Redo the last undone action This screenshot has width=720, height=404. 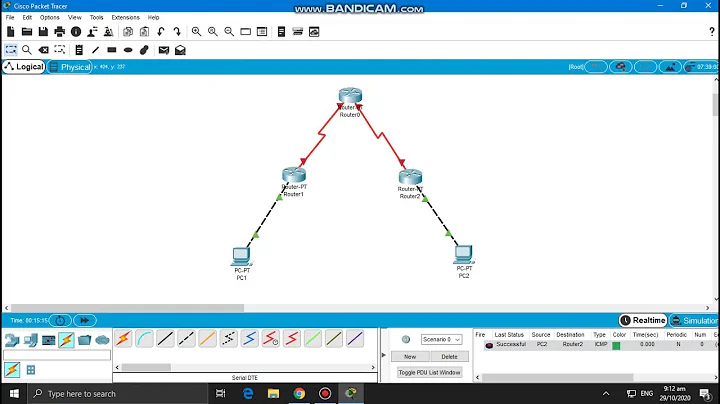point(177,32)
